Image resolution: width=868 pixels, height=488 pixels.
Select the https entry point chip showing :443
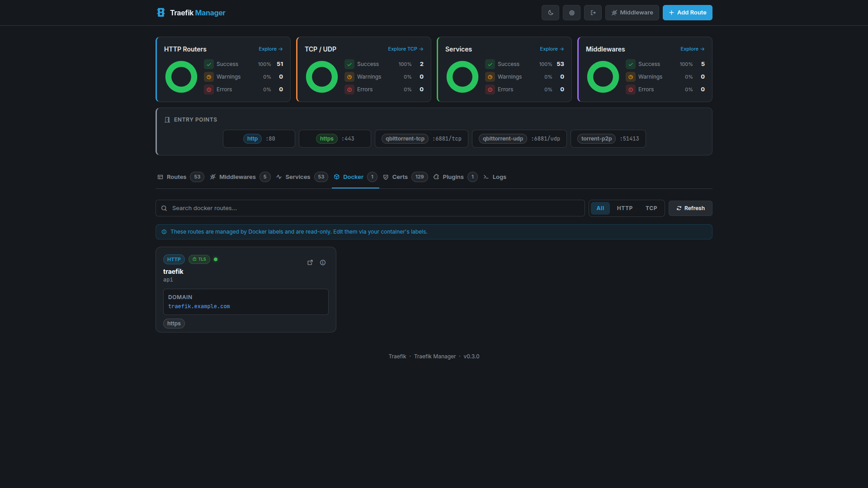tap(335, 138)
